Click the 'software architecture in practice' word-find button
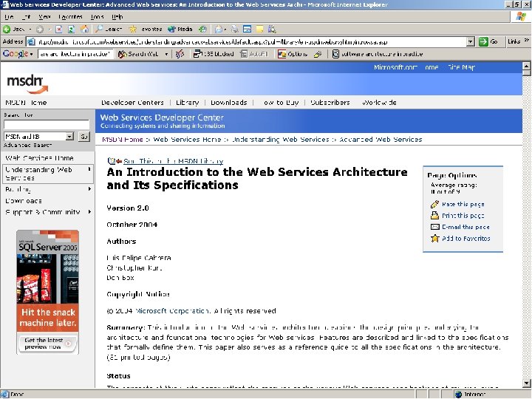 [x=378, y=54]
